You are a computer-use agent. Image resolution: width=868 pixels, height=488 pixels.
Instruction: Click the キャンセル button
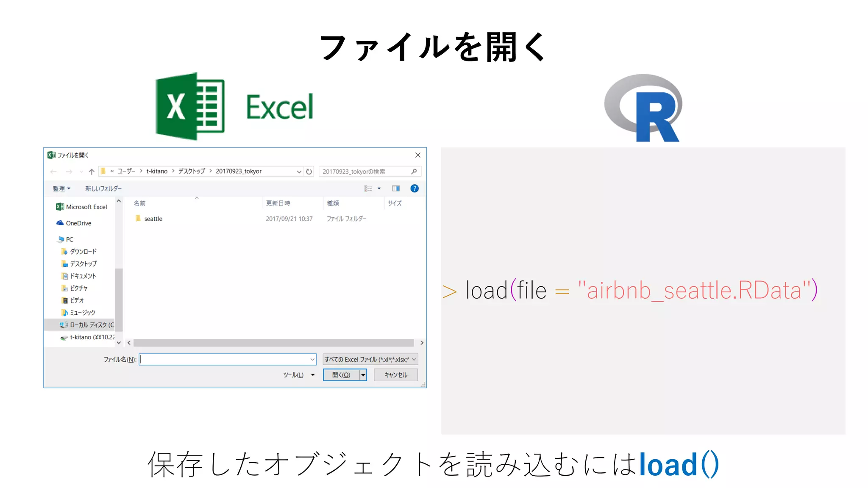[396, 375]
